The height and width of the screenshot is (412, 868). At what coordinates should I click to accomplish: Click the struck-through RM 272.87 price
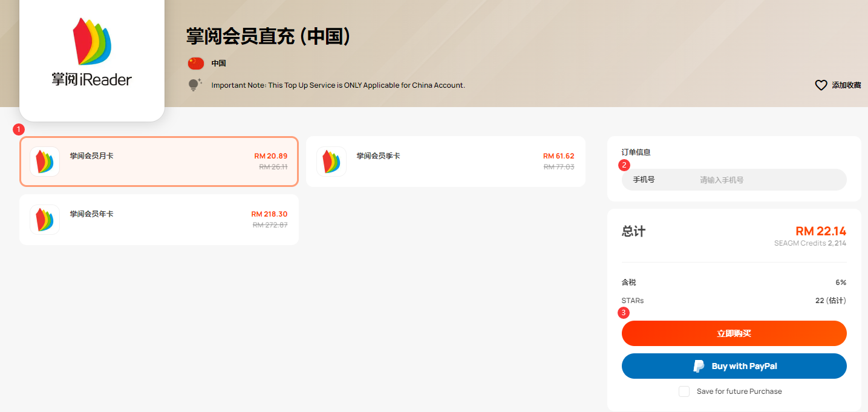coord(270,225)
